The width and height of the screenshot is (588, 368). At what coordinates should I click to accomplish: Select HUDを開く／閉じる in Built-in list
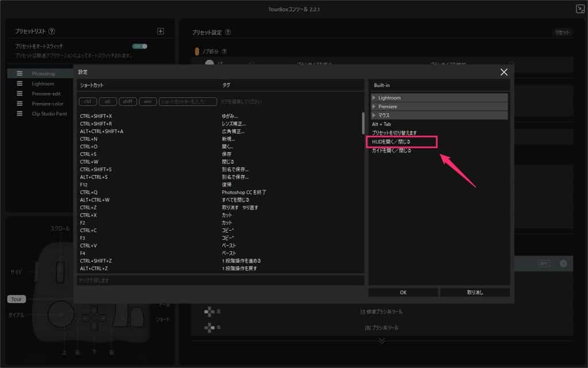click(404, 141)
